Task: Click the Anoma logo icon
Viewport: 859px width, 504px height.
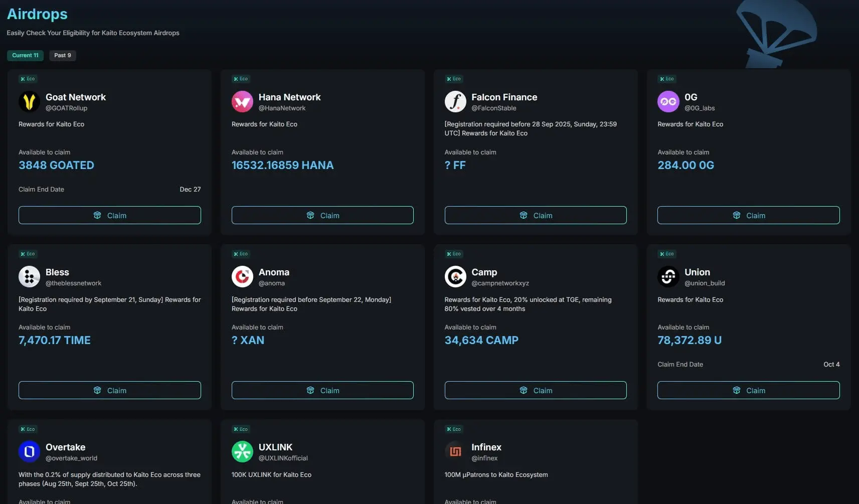Action: [x=242, y=277]
